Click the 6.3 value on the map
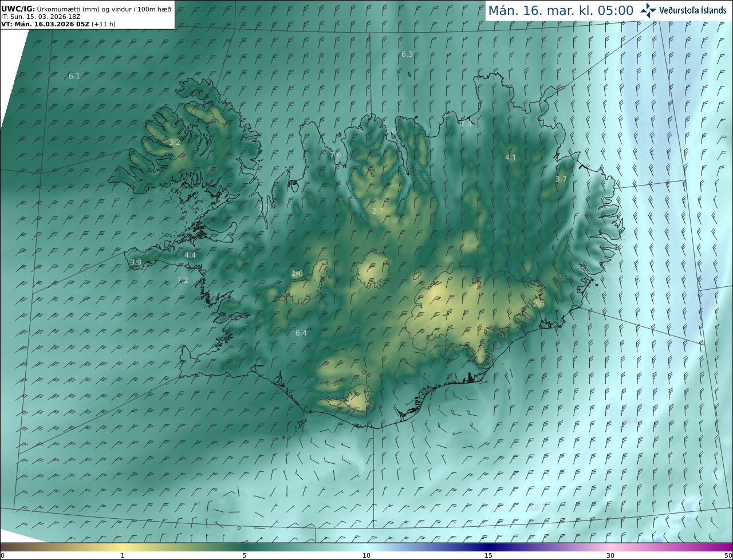 click(407, 54)
